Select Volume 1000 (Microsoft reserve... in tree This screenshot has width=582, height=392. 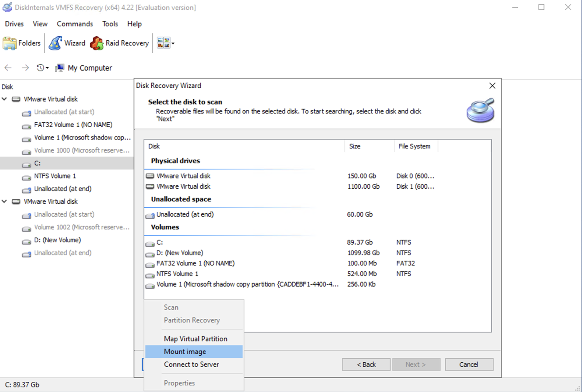click(x=82, y=150)
